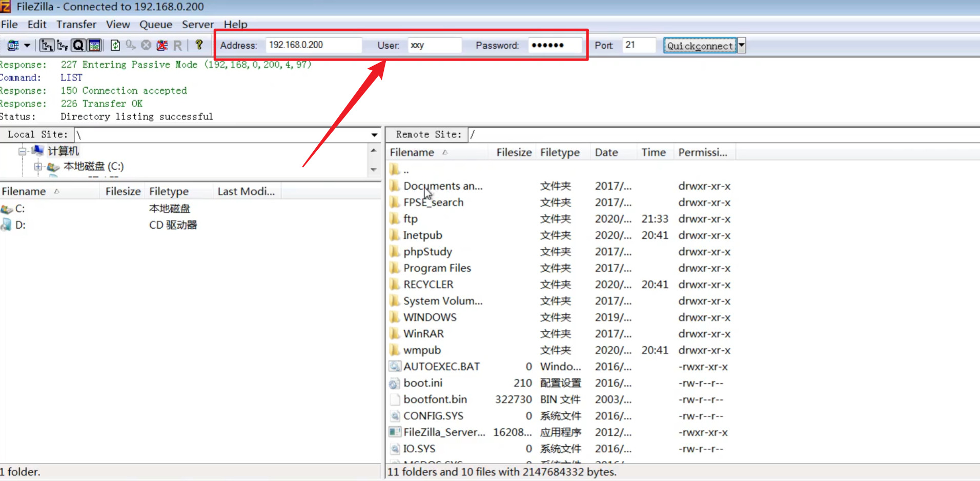
Task: Click the disconnect from server icon
Action: coord(162,46)
